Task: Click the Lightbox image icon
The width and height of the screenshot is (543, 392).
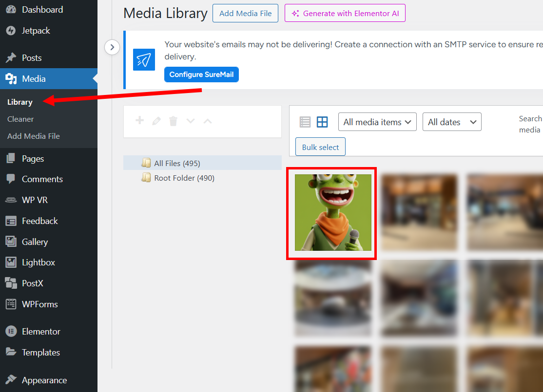Action: click(x=11, y=262)
